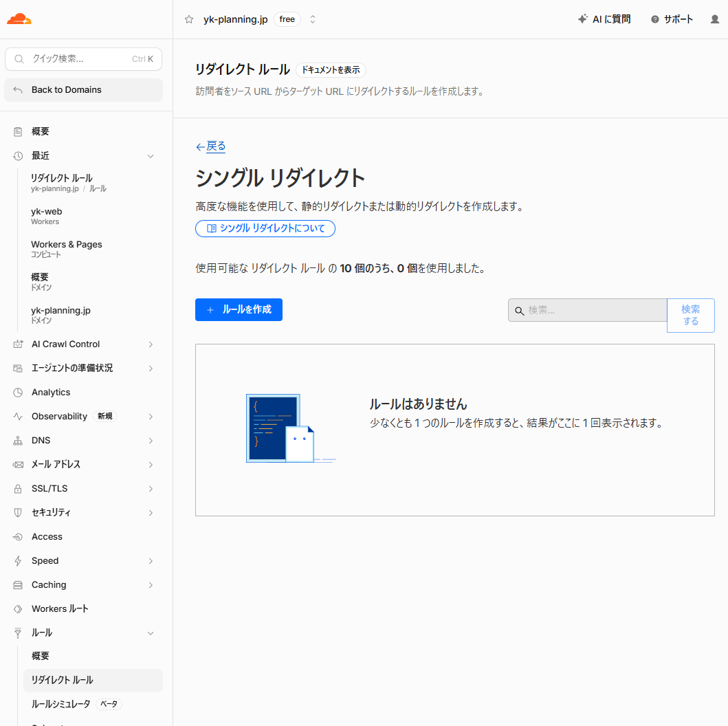Click the ←戻る back link
Viewport: 728px width, 726px height.
point(211,146)
